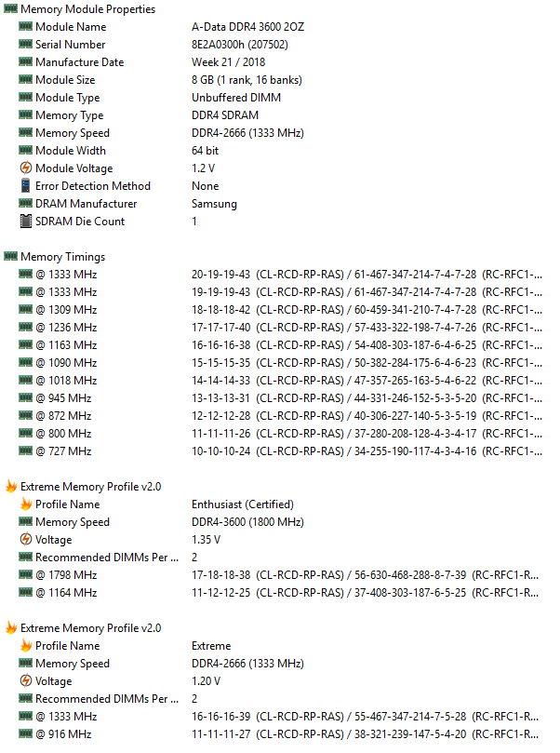
Task: Select the Memory Timings group title
Action: pos(63,257)
